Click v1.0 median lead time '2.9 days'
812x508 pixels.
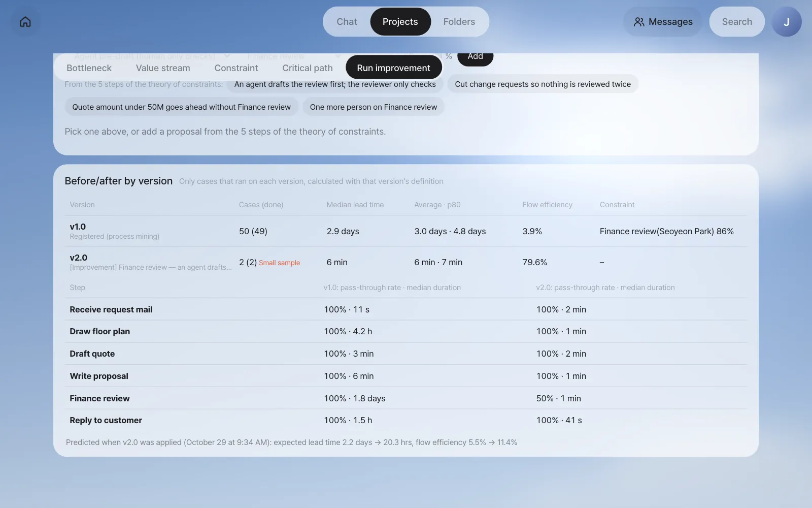pos(343,231)
